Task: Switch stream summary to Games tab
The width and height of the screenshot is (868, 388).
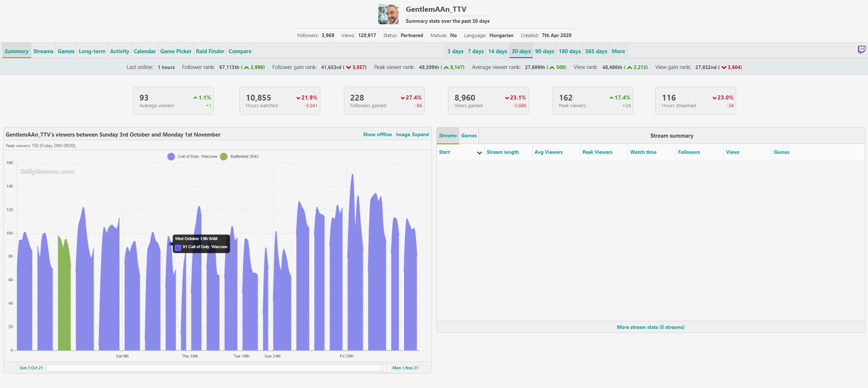Action: (469, 136)
